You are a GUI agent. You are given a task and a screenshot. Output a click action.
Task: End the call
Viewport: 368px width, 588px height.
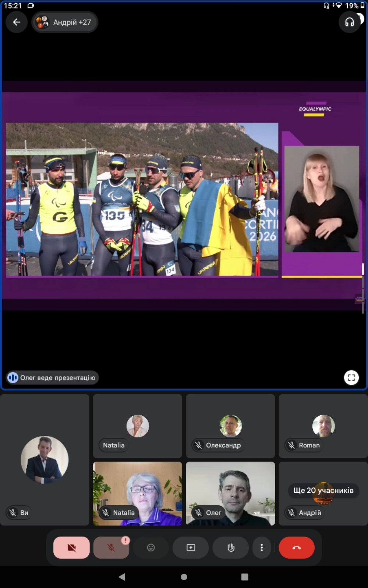[x=297, y=548]
